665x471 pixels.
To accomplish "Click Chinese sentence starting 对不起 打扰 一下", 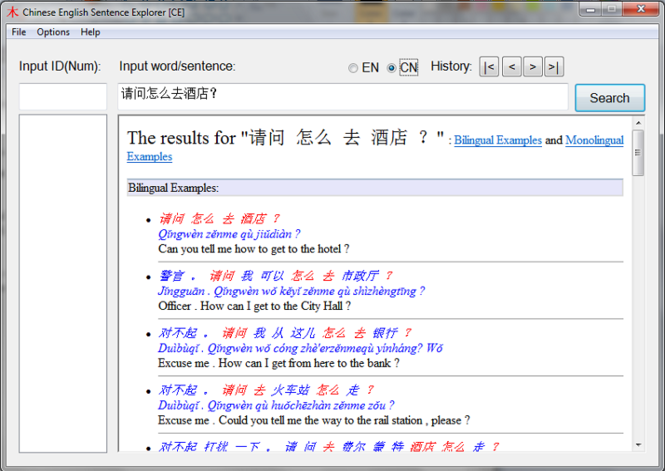I will click(x=329, y=446).
